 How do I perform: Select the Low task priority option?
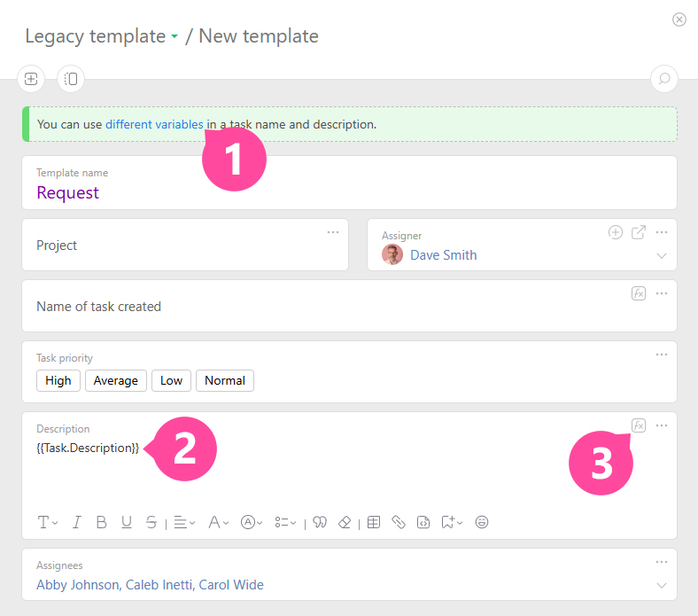coord(171,380)
